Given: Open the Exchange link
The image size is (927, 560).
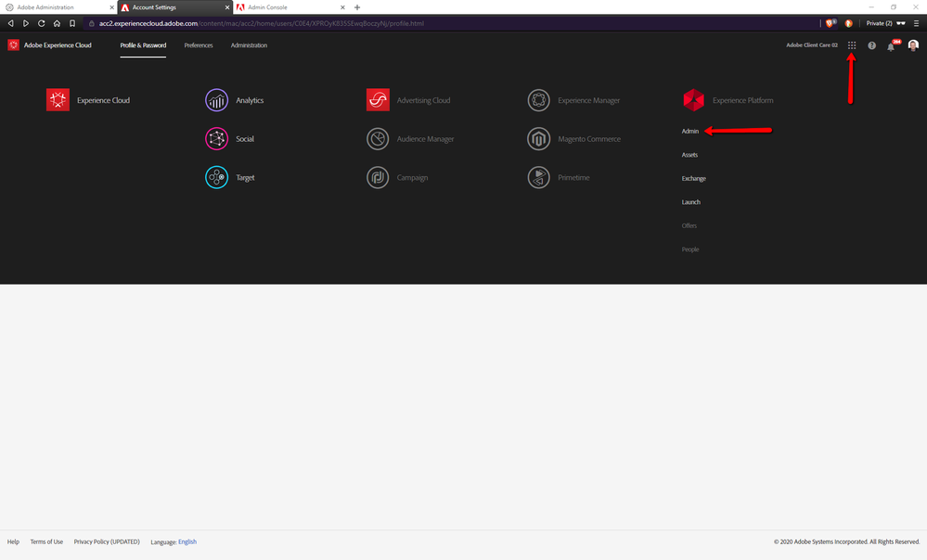Looking at the screenshot, I should coord(693,178).
